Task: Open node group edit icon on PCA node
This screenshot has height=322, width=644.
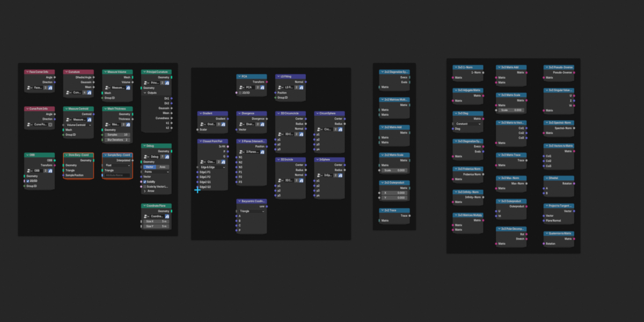Action: point(262,87)
